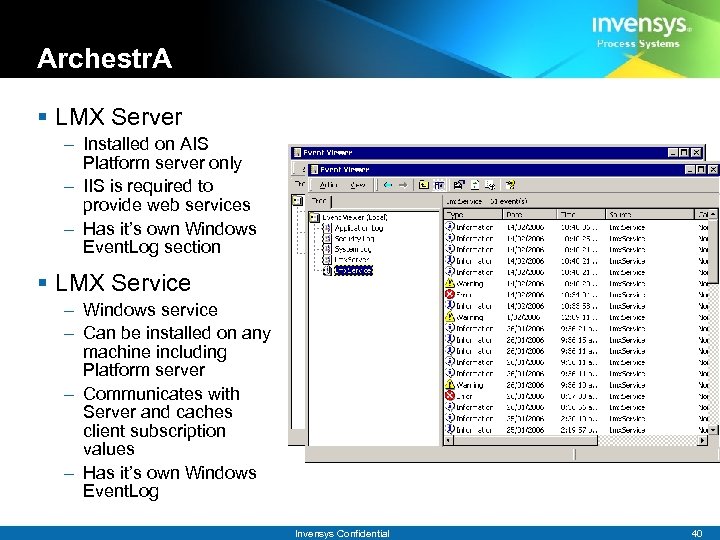Click the Invensys Confidential footer text
The height and width of the screenshot is (540, 720).
click(x=342, y=534)
